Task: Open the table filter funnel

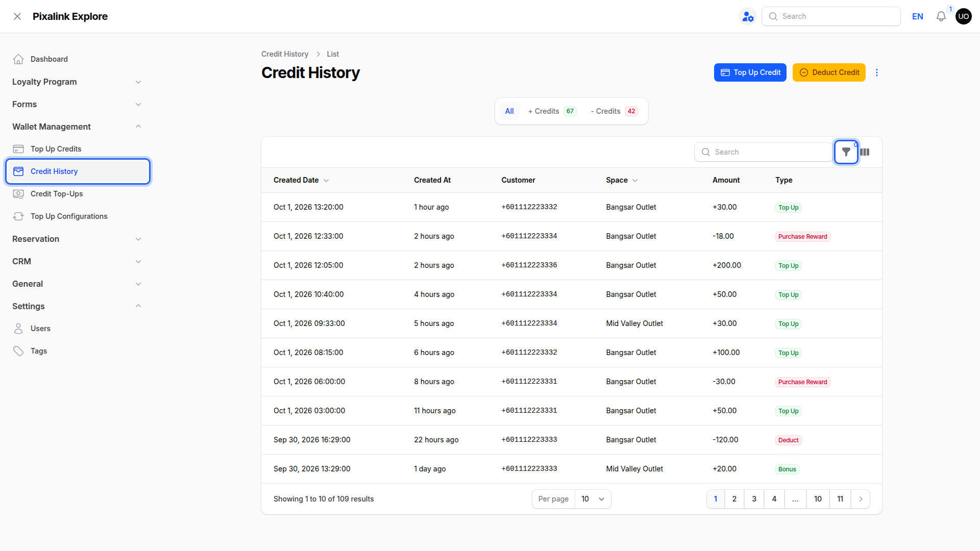Action: tap(846, 152)
